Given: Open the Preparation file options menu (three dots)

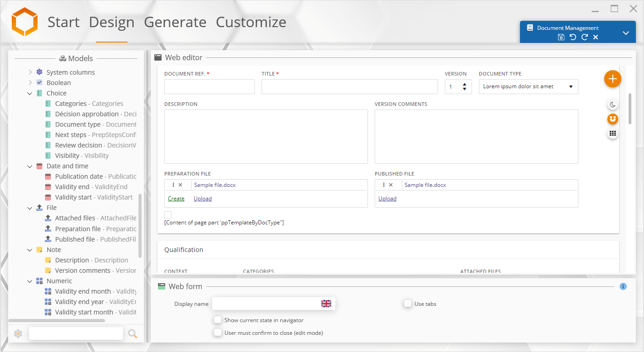Looking at the screenshot, I should (x=173, y=185).
